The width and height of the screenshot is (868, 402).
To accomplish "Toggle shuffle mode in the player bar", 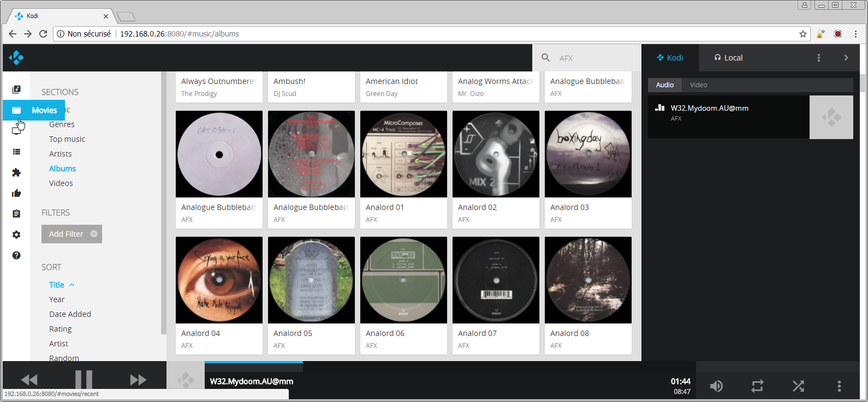I will 798,386.
